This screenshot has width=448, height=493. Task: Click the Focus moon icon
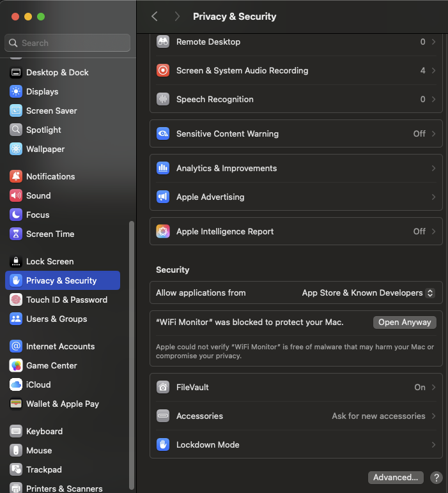(x=16, y=215)
